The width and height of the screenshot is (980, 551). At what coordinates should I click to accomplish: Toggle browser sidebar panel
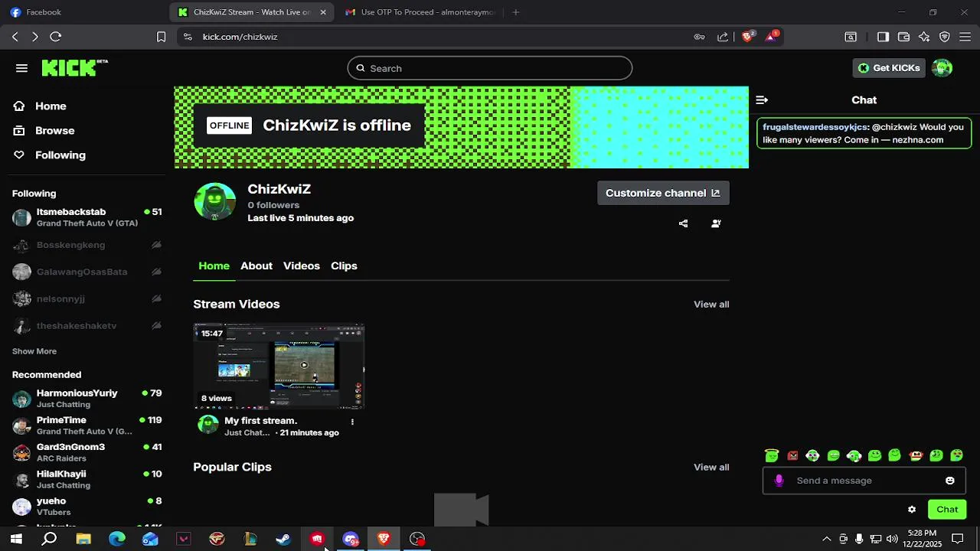pos(883,37)
